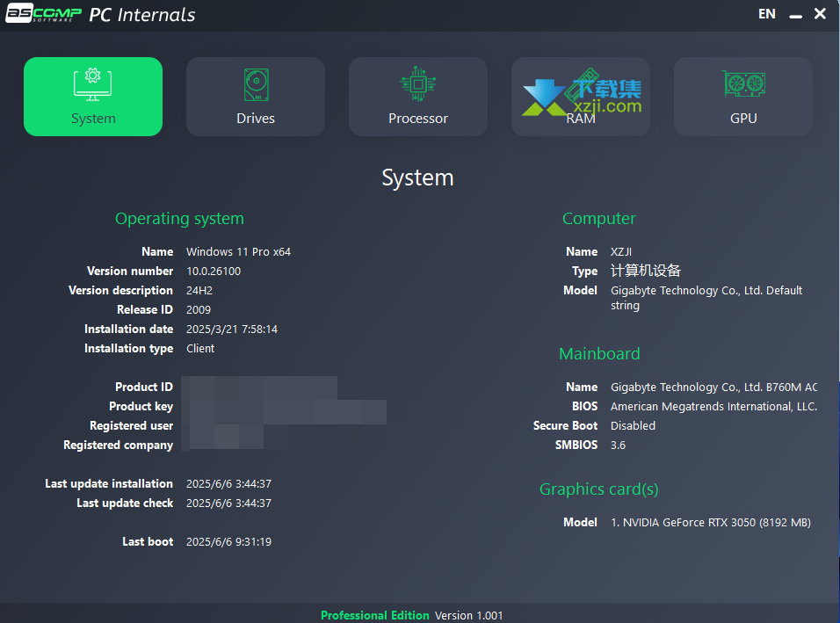Viewport: 840px width, 623px height.
Task: Select mainboard name Gigabyte B760M
Action: tap(714, 387)
